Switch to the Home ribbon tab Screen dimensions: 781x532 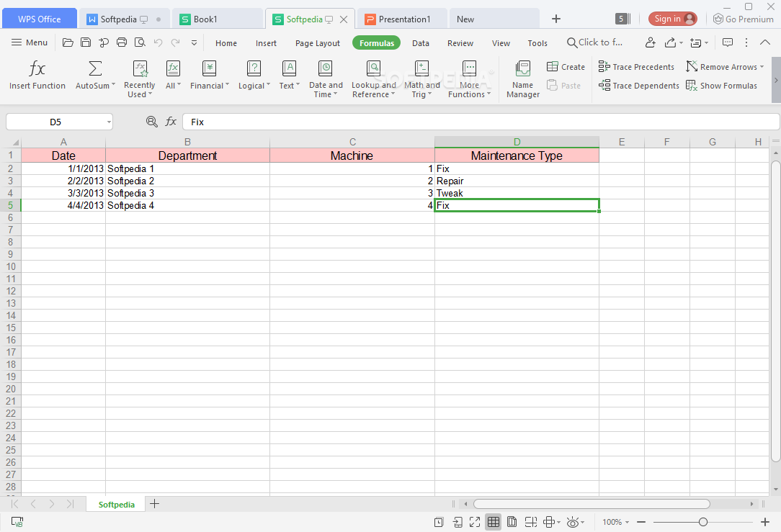(x=226, y=43)
